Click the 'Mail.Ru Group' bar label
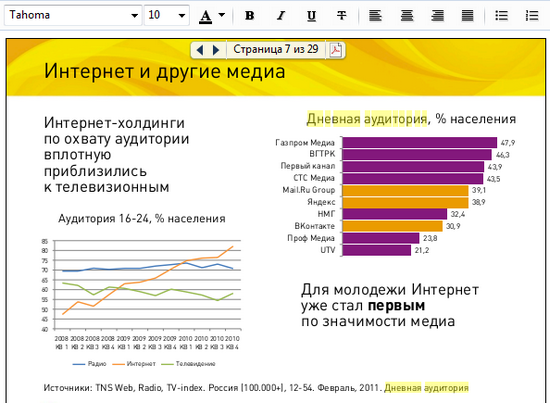This screenshot has height=403, width=550. [309, 190]
